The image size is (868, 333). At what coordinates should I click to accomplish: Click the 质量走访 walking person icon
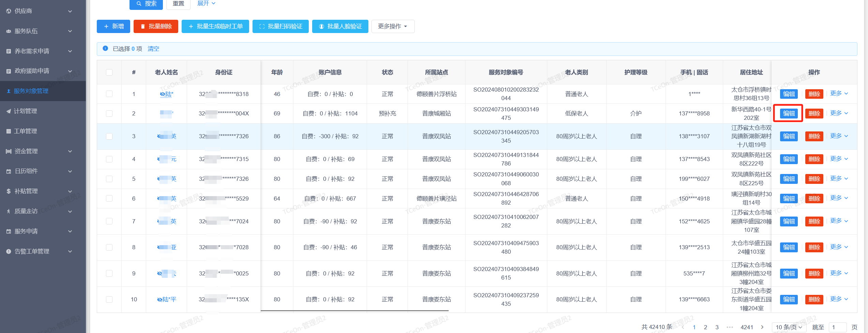[9, 211]
